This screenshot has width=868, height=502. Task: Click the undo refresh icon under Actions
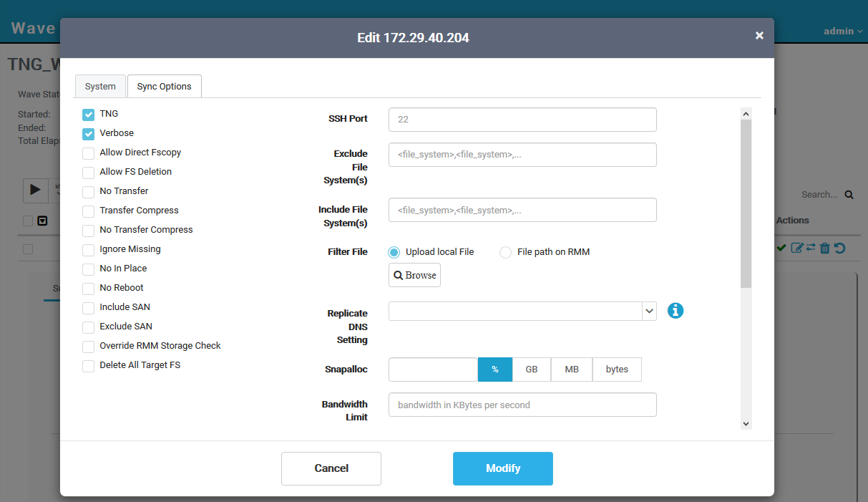(x=840, y=248)
